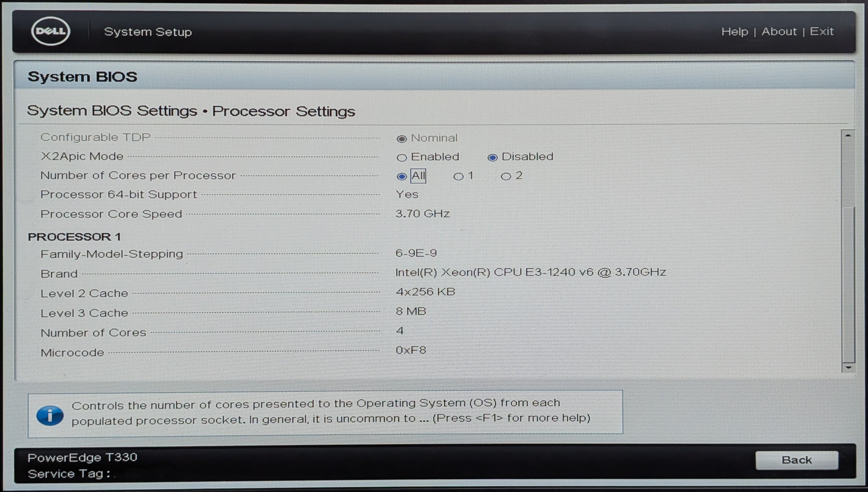Click the Microcode label

72,353
